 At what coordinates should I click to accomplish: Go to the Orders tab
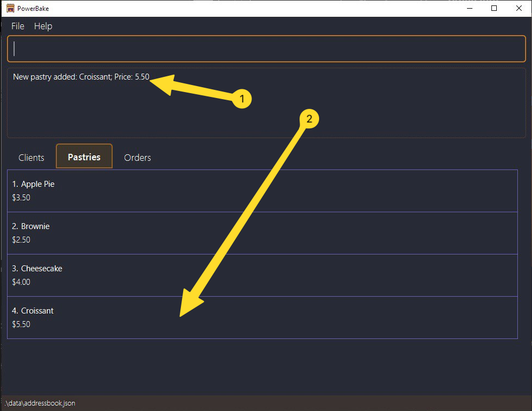pos(138,158)
